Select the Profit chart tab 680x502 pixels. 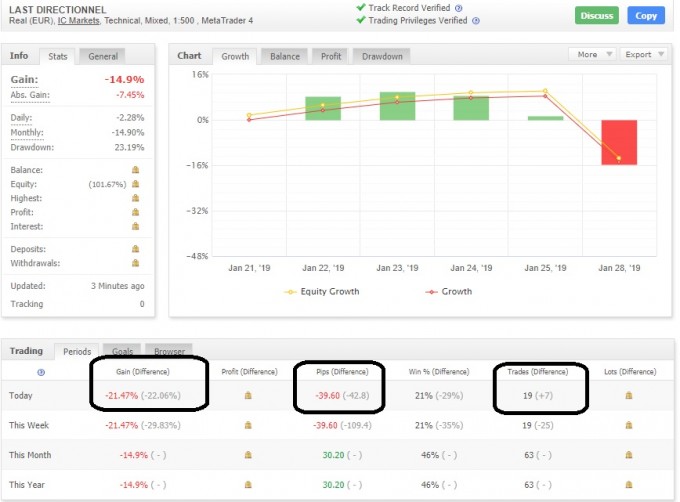tap(331, 56)
